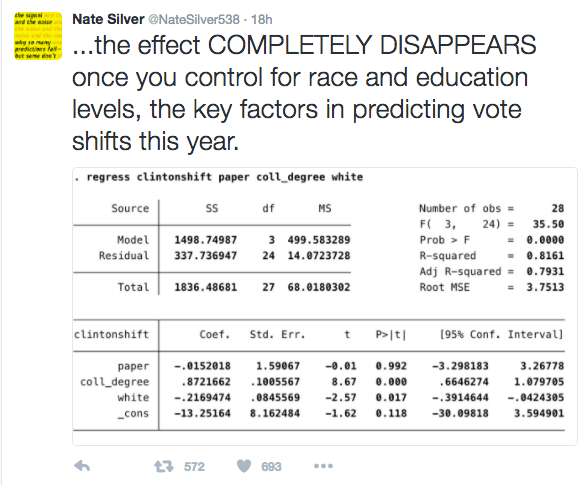This screenshot has height=485, width=588.
Task: Click the coll_degree row label
Action: [115, 382]
